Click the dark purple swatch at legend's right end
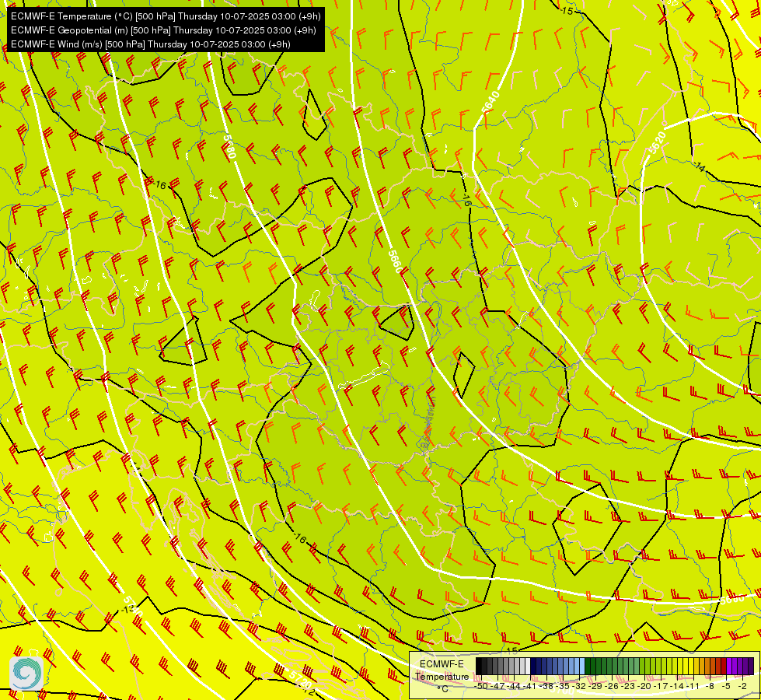761x700 pixels. [x=751, y=666]
